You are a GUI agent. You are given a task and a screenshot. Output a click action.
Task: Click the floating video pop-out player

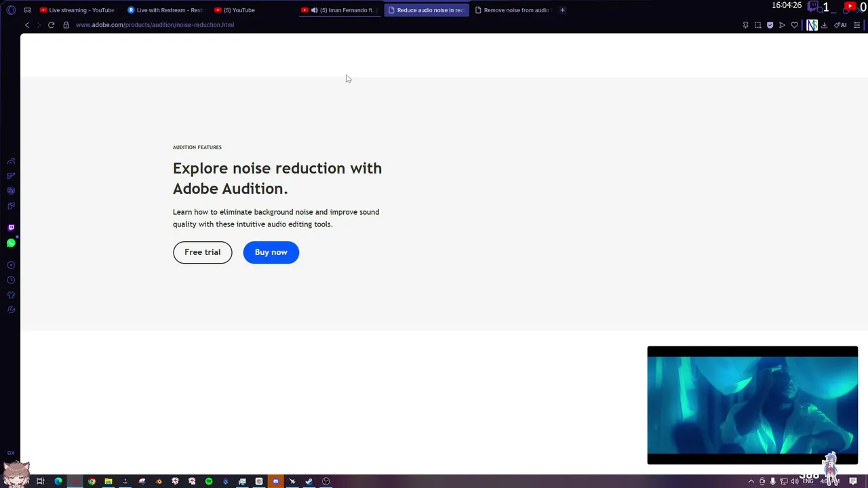[753, 405]
